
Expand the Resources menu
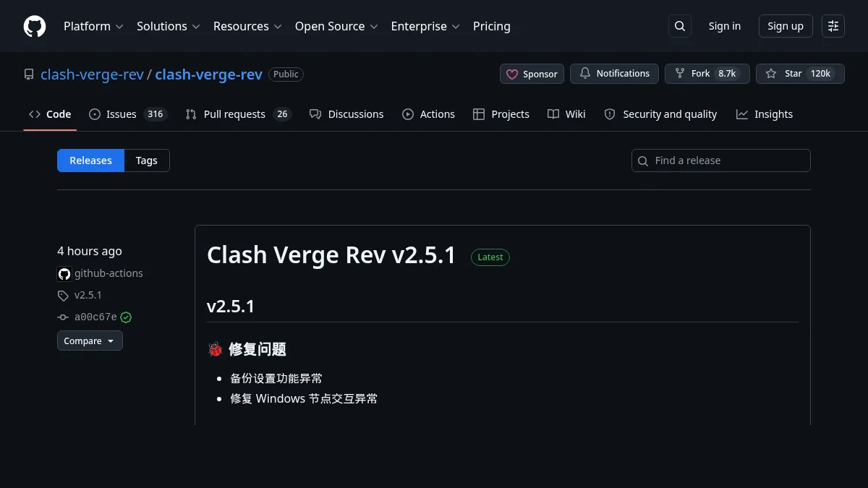tap(247, 26)
